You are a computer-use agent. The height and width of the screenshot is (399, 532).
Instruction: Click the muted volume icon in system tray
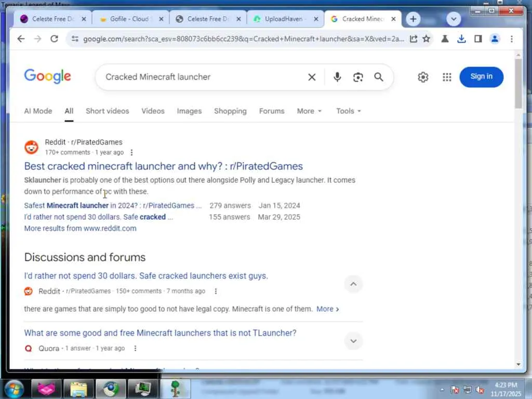tap(480, 390)
